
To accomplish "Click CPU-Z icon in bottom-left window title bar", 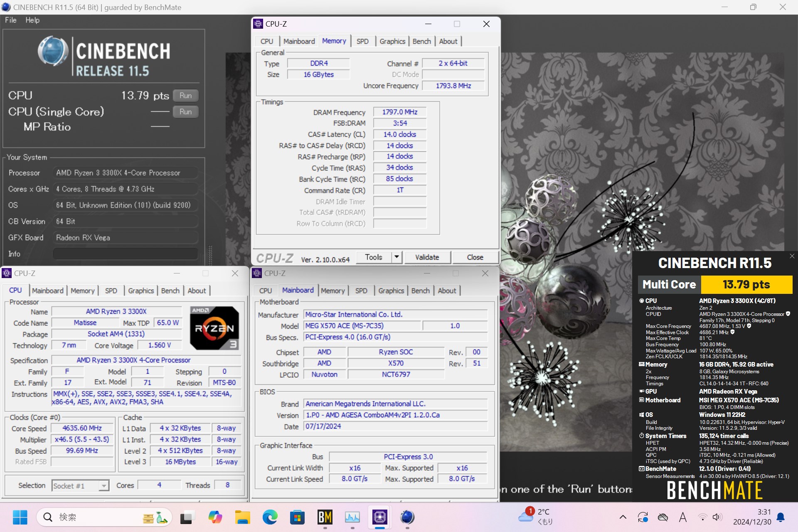I will (7, 273).
